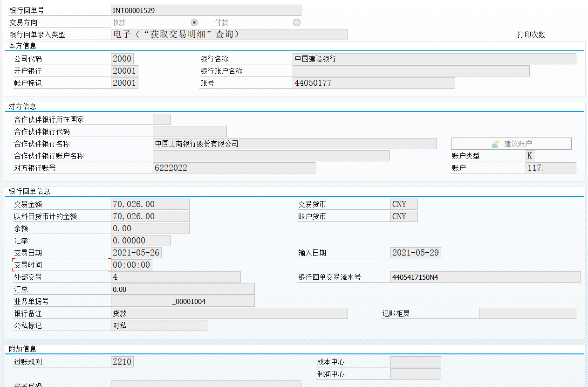The height and width of the screenshot is (387, 588).
Task: Click the 银行回单交易流水号 field
Action: click(x=485, y=276)
